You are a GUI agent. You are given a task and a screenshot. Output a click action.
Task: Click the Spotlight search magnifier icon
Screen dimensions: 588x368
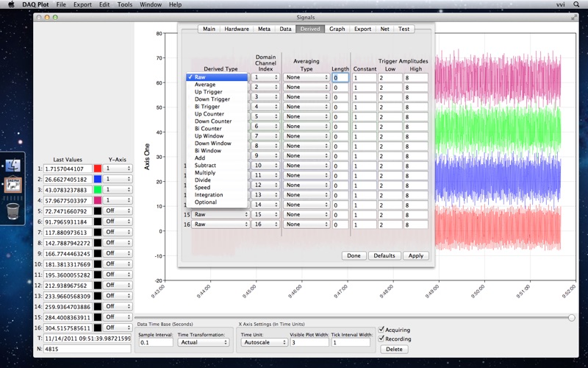point(576,4)
